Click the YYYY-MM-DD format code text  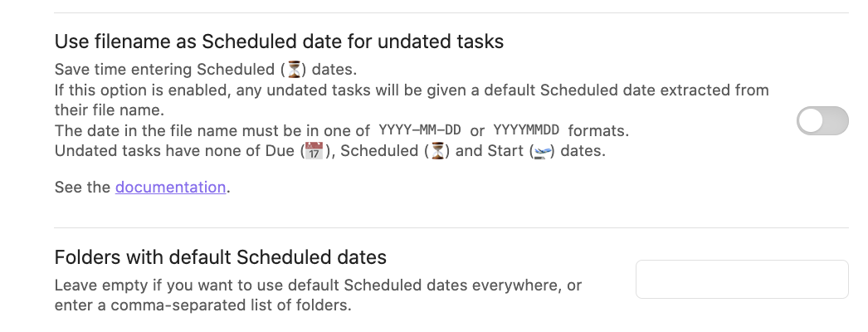(420, 130)
